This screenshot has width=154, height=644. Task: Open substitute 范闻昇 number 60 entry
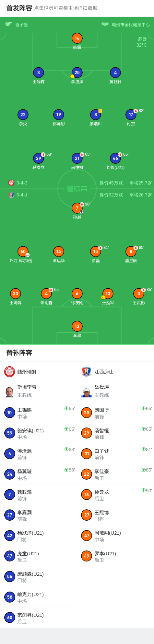(39, 617)
